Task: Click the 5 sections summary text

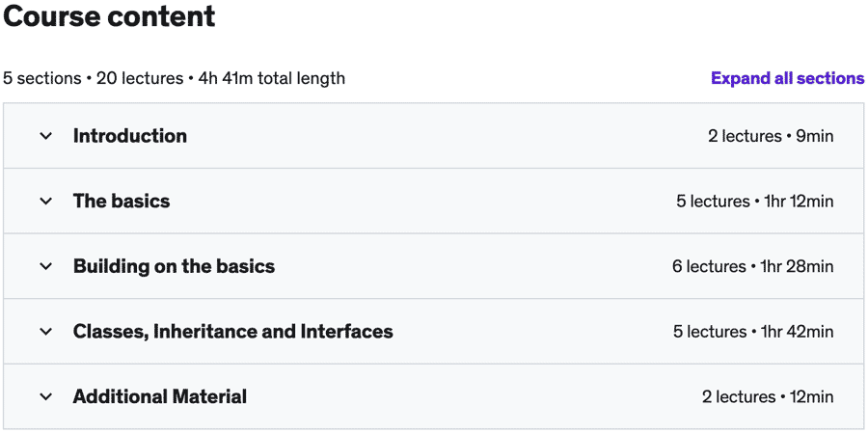Action: click(41, 78)
